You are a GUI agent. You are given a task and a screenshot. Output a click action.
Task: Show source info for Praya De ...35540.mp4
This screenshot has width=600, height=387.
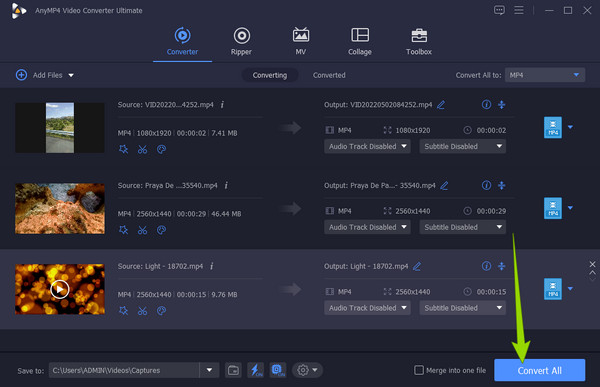tap(226, 185)
